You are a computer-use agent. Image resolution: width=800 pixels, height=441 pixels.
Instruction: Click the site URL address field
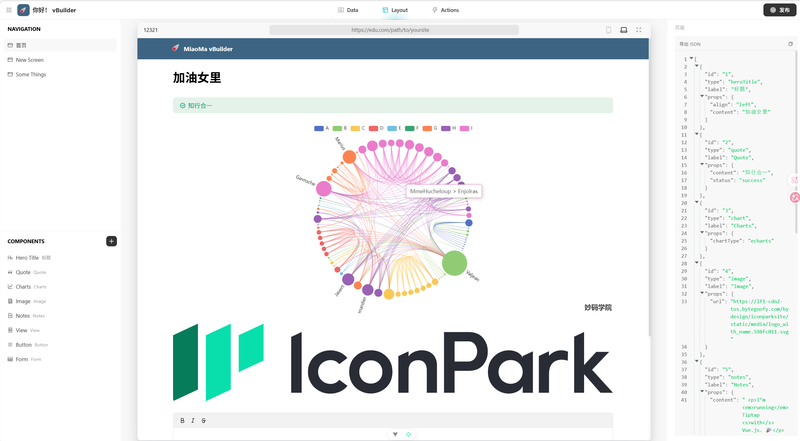394,30
